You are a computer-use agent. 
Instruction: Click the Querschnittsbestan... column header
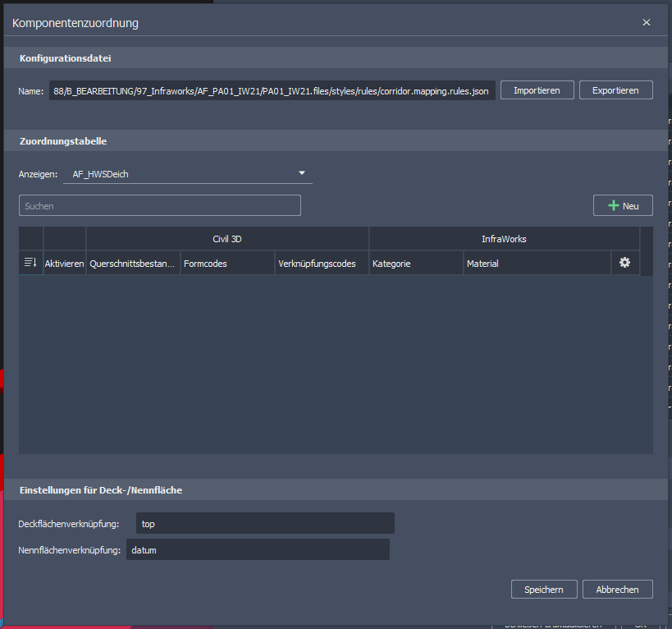coord(133,264)
